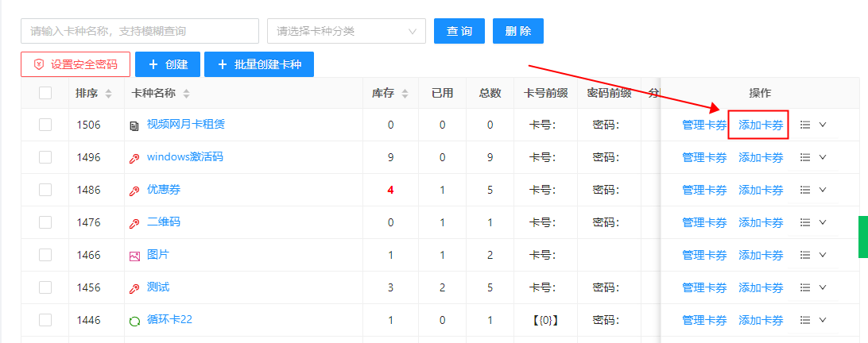Sort by 库存 column arrows

(405, 94)
